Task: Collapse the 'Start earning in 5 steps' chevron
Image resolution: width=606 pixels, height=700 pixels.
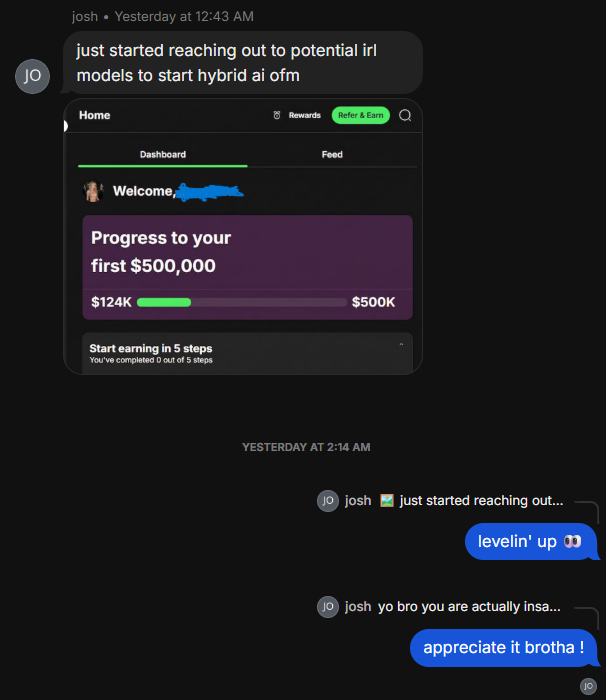Action: (x=401, y=345)
